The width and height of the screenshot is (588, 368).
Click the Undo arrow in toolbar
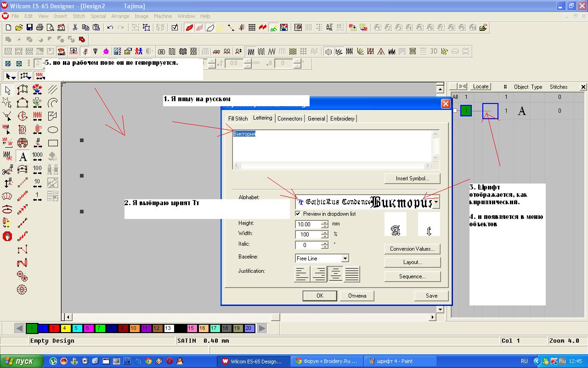pyautogui.click(x=110, y=28)
